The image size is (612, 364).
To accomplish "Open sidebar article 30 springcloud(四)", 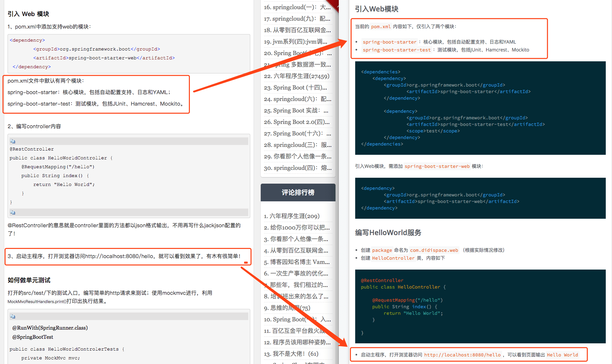I will click(x=297, y=168).
